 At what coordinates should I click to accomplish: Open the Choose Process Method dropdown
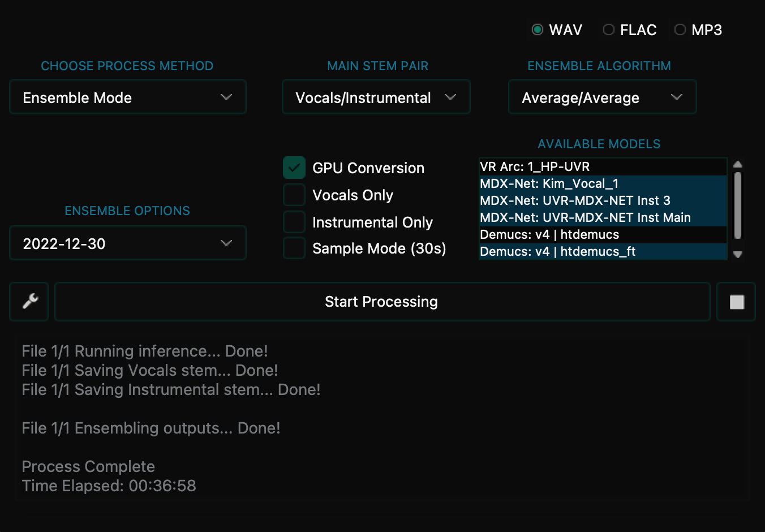pyautogui.click(x=127, y=97)
